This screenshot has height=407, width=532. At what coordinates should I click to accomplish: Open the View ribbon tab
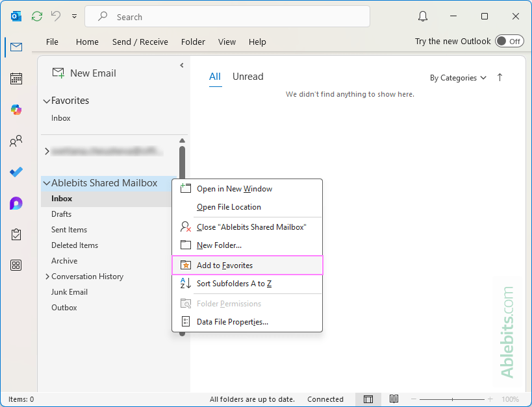pos(227,42)
